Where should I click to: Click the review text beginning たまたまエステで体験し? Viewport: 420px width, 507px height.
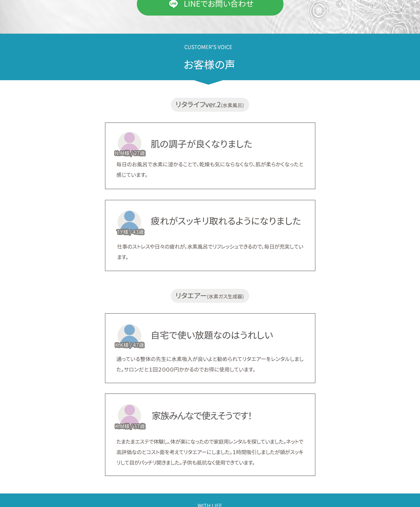(x=210, y=452)
